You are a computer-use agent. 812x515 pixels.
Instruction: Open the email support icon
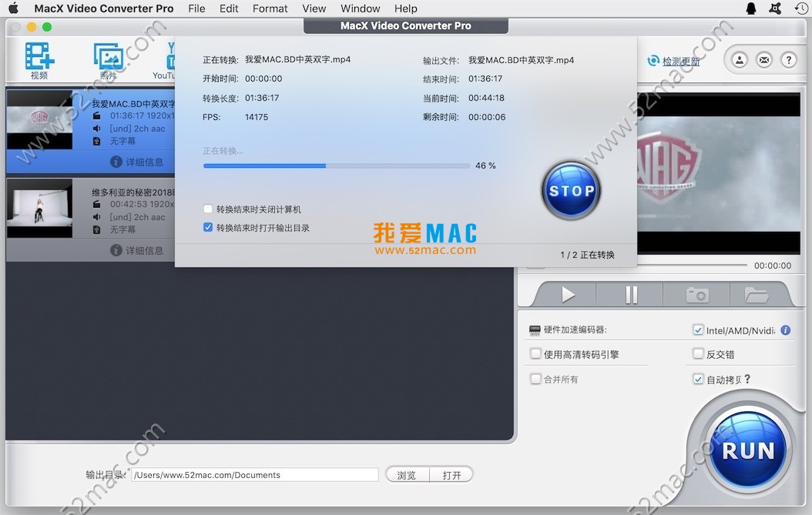pyautogui.click(x=764, y=60)
